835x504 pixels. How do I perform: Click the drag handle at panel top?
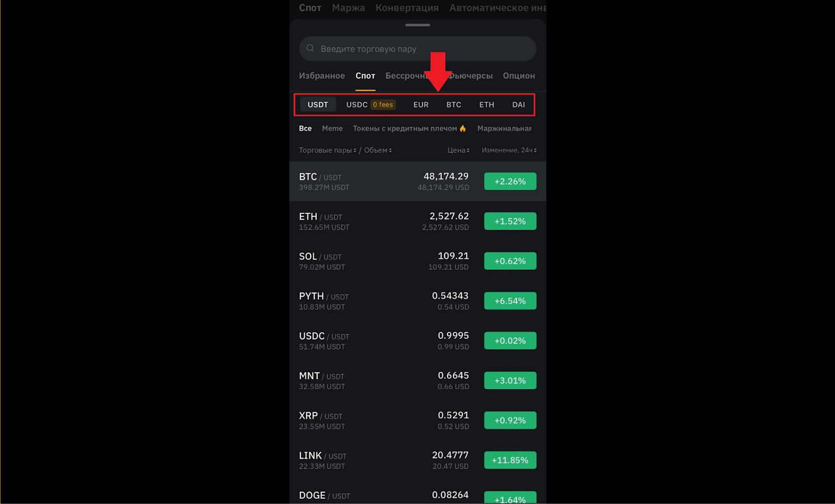point(417,25)
